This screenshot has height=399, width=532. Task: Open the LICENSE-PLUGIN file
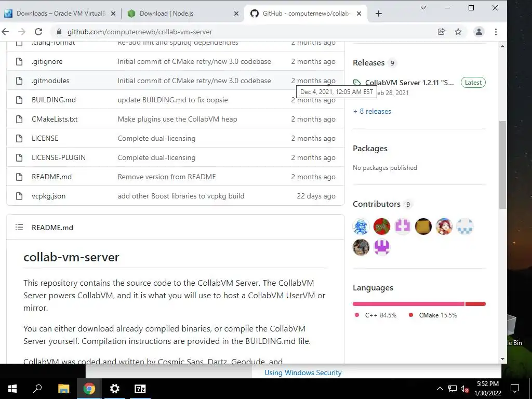pyautogui.click(x=59, y=157)
